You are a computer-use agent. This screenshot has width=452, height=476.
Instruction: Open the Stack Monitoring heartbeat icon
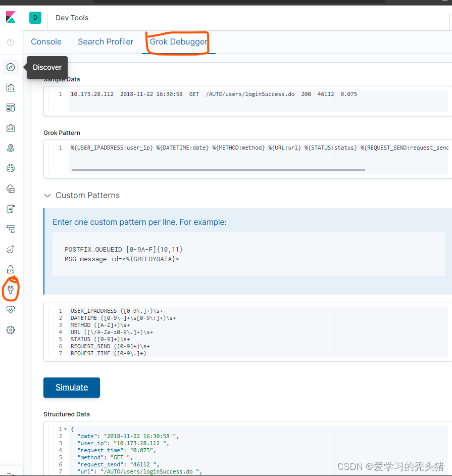(11, 310)
